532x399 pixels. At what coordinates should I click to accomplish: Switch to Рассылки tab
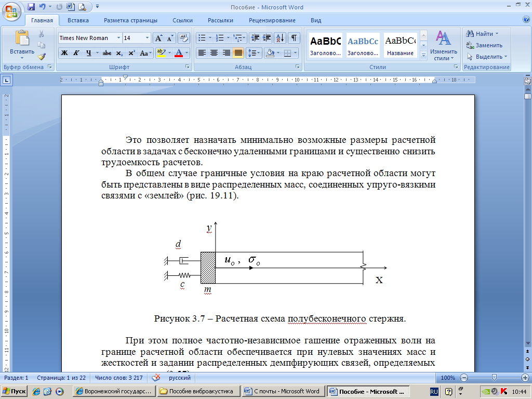coord(220,20)
